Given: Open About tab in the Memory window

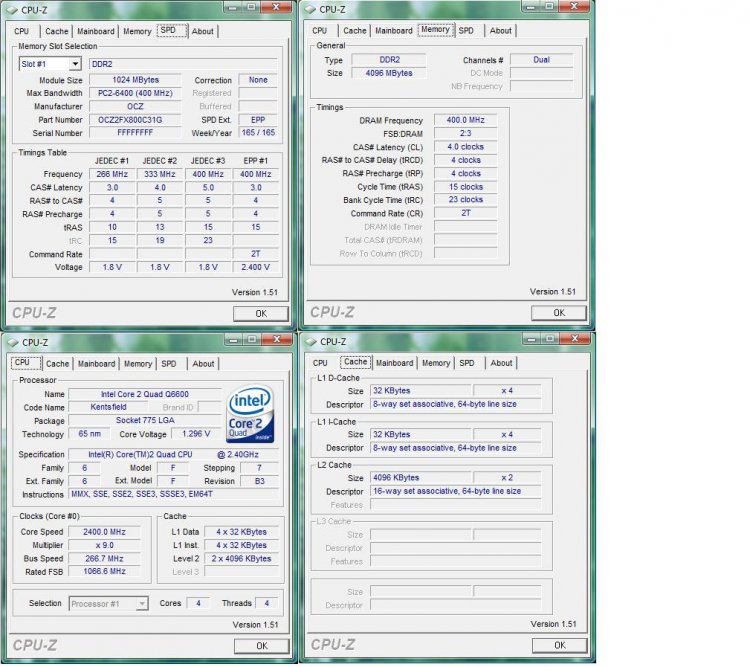Looking at the screenshot, I should pos(501,31).
